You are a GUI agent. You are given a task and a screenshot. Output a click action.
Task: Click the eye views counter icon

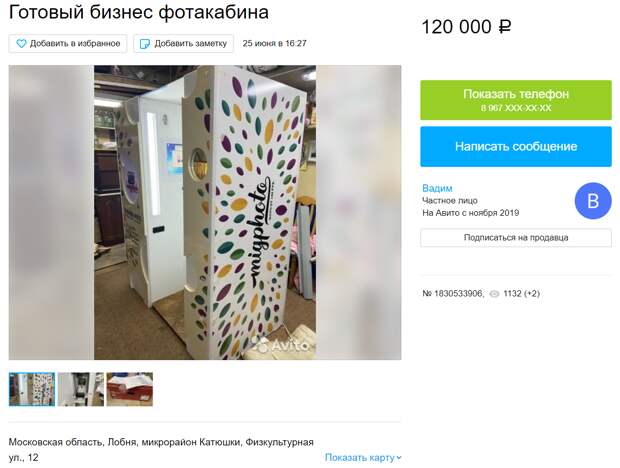pyautogui.click(x=494, y=294)
